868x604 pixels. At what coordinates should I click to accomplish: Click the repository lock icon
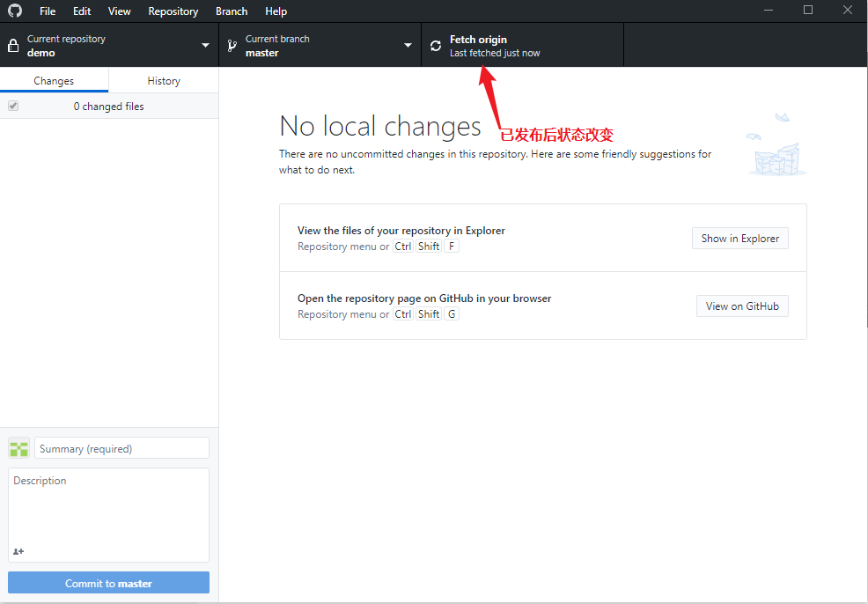click(x=13, y=46)
